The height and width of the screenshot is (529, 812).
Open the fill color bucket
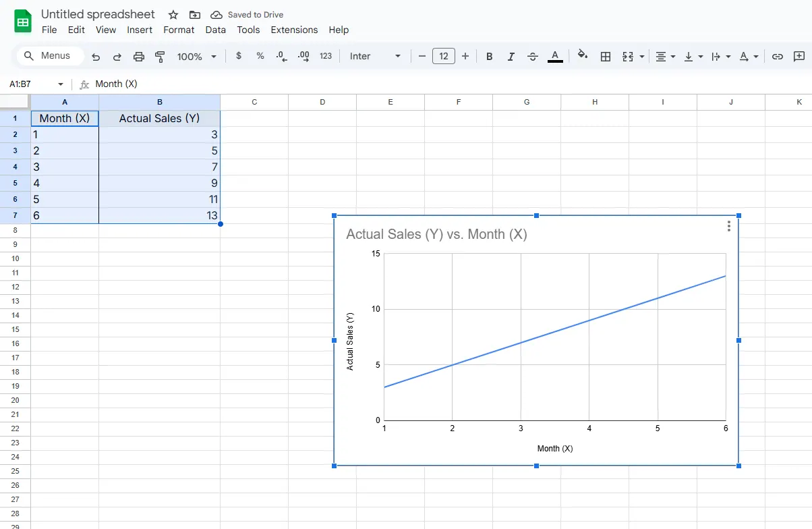tap(583, 56)
